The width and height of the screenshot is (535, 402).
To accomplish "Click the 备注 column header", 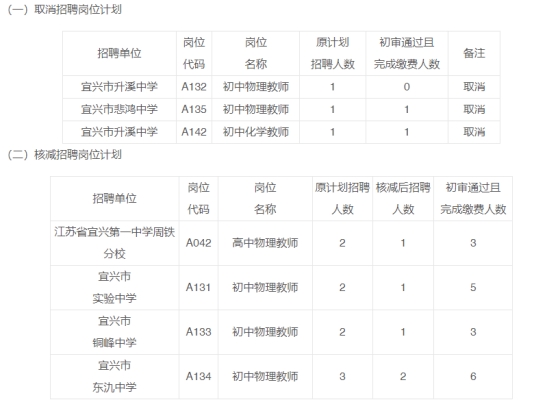I will tap(474, 53).
